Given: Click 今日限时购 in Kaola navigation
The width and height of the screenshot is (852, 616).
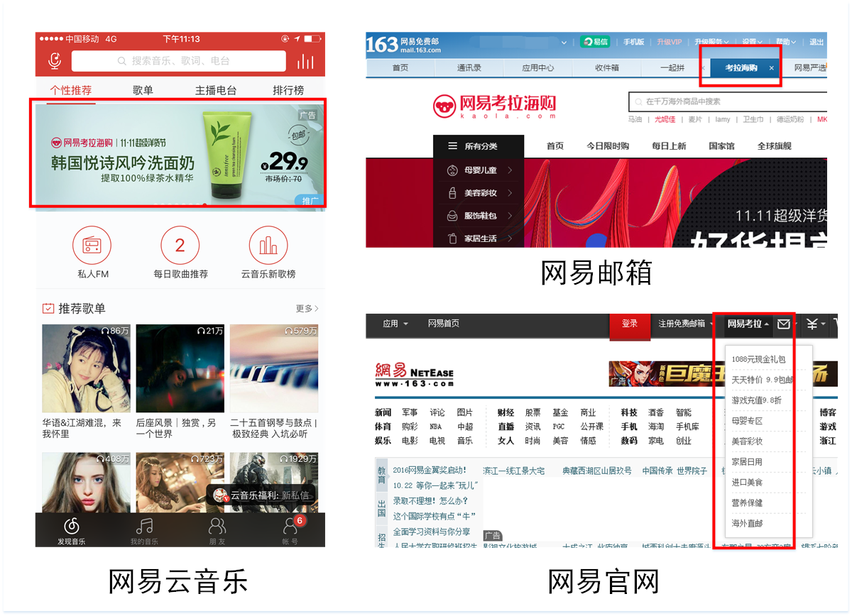Looking at the screenshot, I should (x=608, y=146).
